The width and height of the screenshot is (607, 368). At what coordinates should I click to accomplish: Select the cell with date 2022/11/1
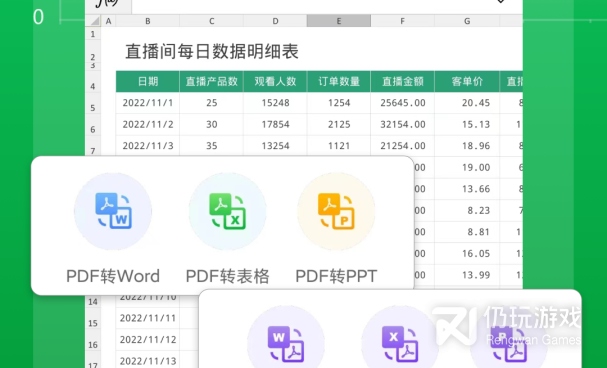pyautogui.click(x=147, y=103)
